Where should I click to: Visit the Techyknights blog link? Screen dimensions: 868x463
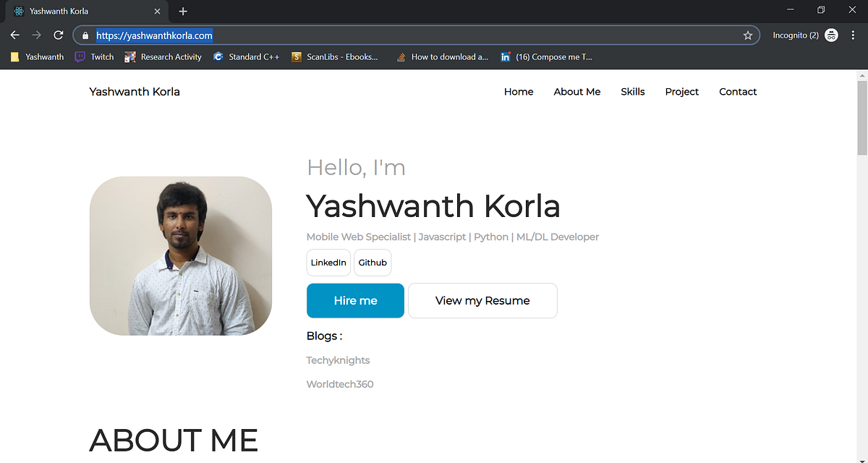pyautogui.click(x=338, y=360)
